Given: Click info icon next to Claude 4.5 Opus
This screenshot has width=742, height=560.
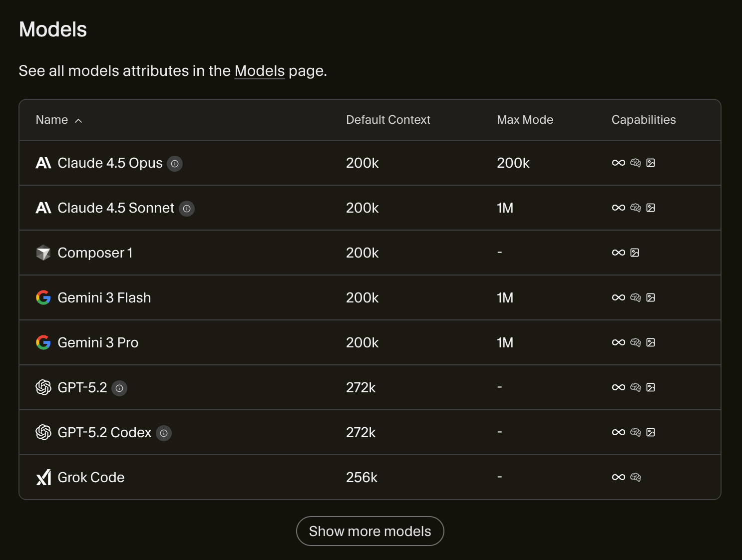Looking at the screenshot, I should [175, 164].
